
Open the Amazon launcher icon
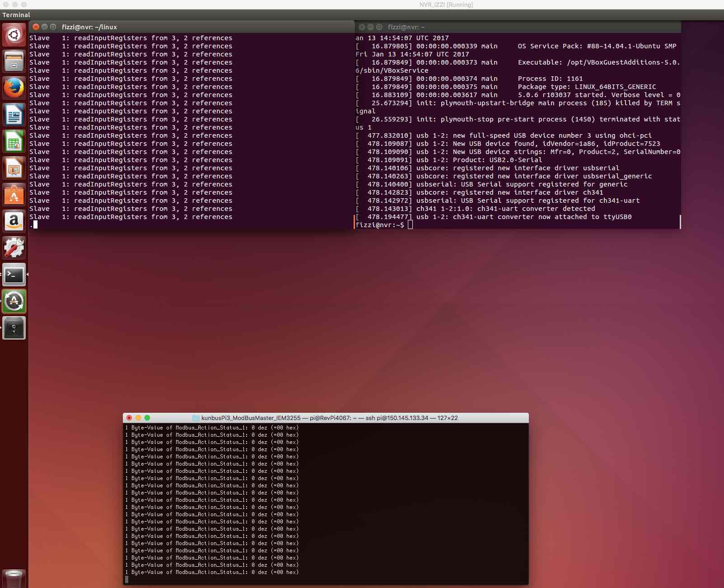[x=14, y=221]
